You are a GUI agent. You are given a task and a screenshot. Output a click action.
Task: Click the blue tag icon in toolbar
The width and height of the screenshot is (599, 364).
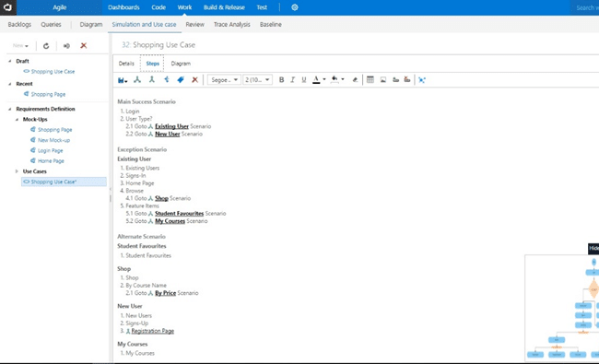pos(181,80)
